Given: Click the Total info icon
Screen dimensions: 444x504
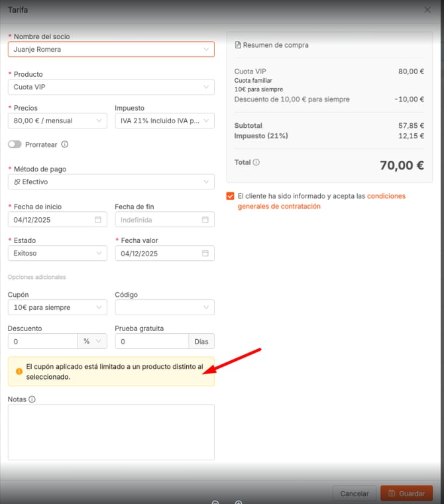Looking at the screenshot, I should 256,162.
